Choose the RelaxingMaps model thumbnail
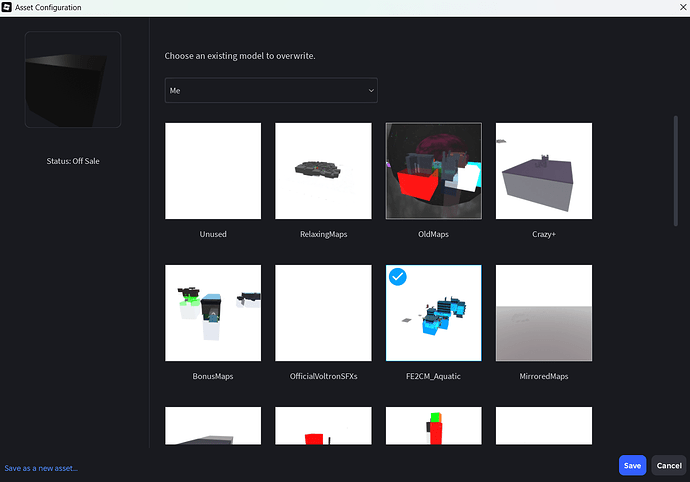Screen dimensions: 690x482 pos(323,171)
